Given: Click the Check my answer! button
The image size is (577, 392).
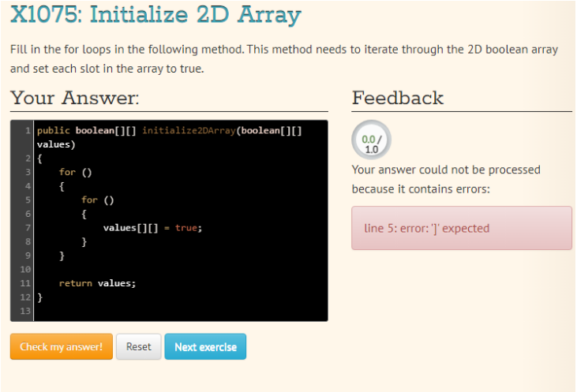Looking at the screenshot, I should [62, 346].
